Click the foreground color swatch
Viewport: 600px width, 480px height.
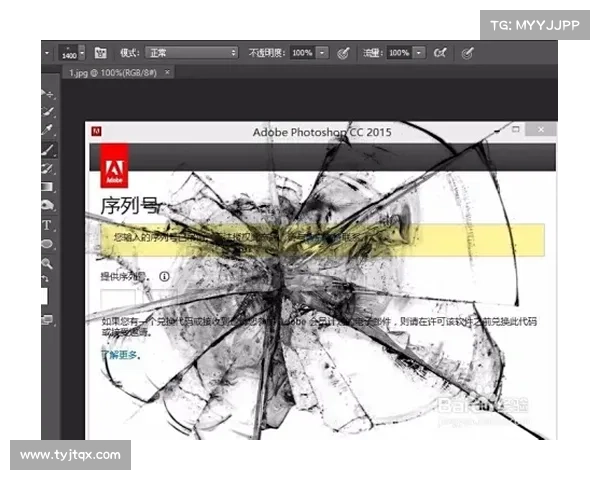point(44,296)
